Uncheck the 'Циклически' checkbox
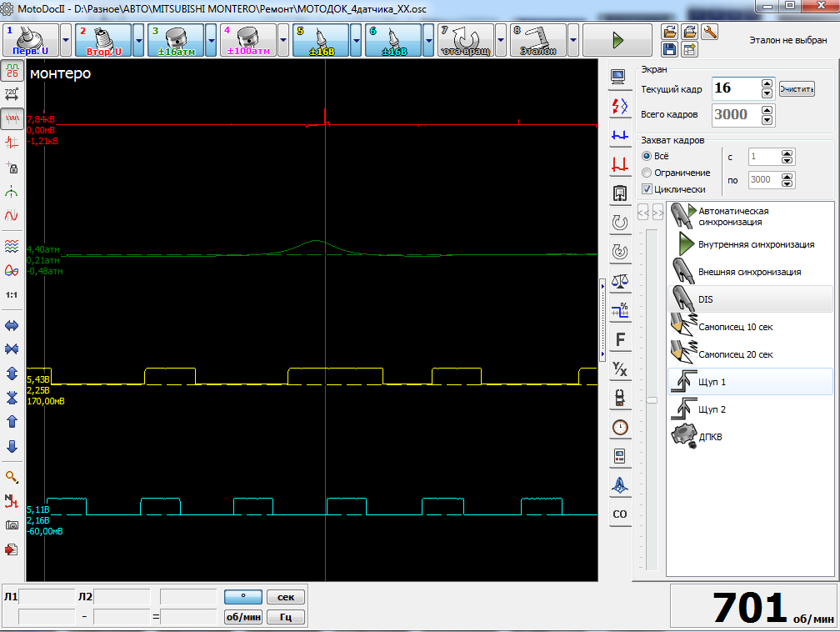This screenshot has height=632, width=840. [647, 189]
